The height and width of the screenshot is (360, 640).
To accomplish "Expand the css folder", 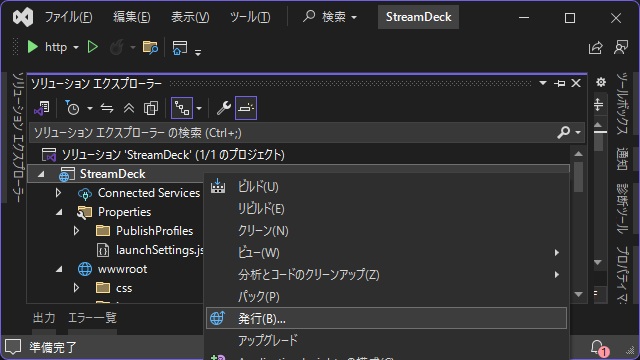I will (76, 288).
